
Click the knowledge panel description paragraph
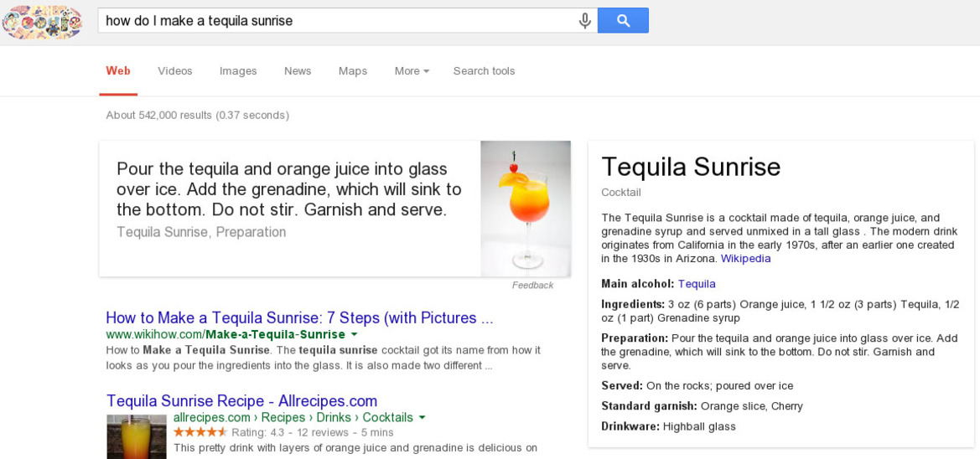pos(778,238)
